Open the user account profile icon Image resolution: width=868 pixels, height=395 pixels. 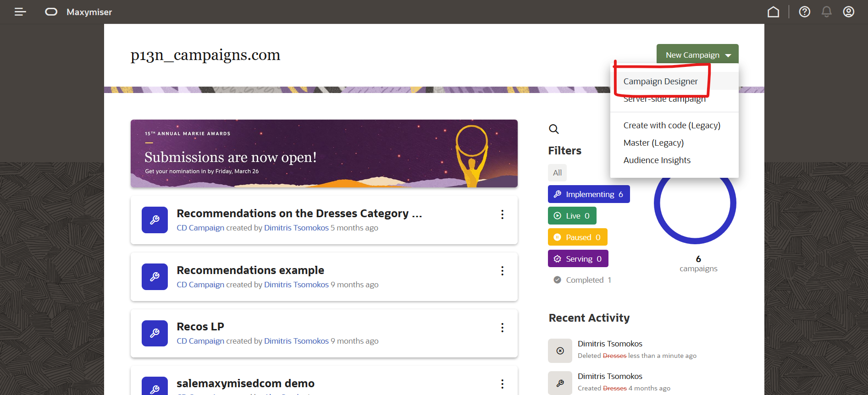[848, 12]
